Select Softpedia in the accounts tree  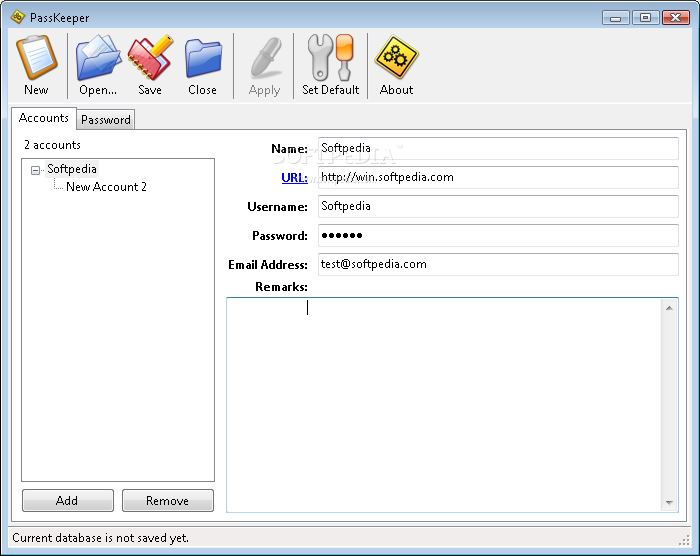point(72,169)
